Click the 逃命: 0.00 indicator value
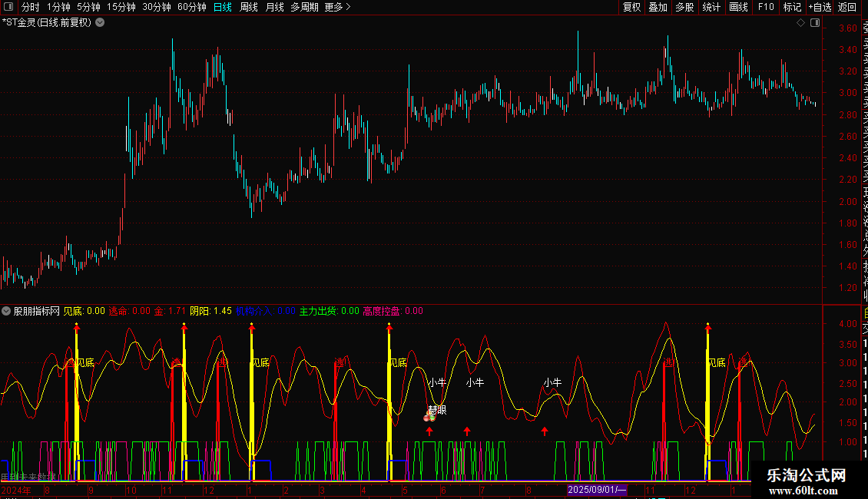868x499 pixels. pyautogui.click(x=130, y=311)
